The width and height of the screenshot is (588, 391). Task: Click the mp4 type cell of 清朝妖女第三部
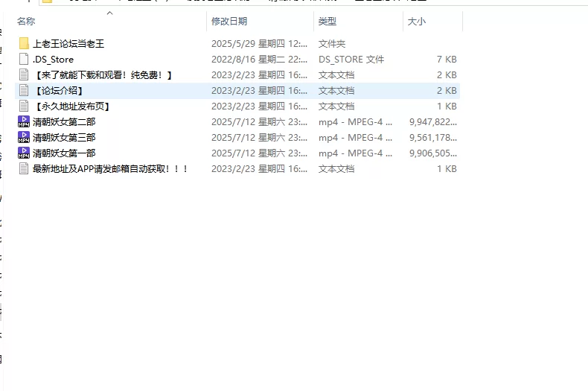click(x=356, y=137)
